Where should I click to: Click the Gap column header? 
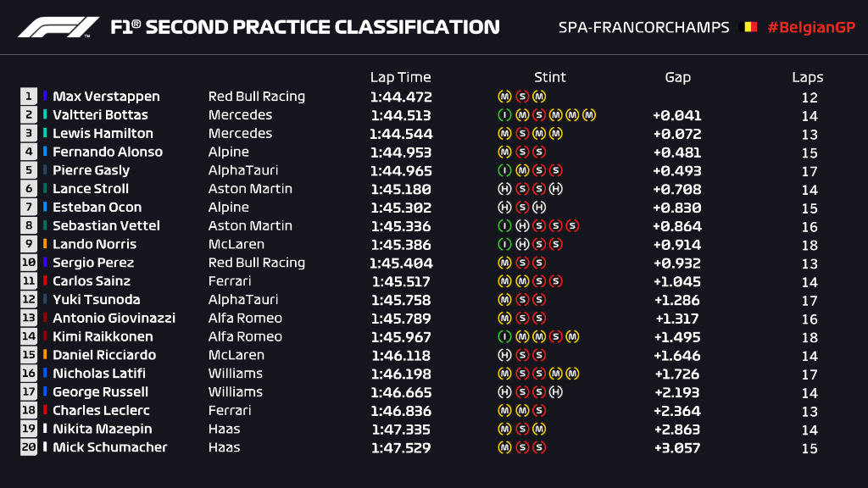click(677, 77)
